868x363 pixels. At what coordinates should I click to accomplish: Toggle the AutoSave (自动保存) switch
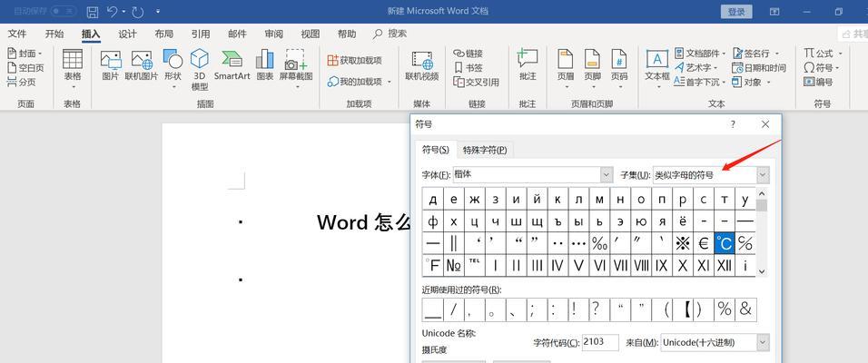(x=64, y=11)
